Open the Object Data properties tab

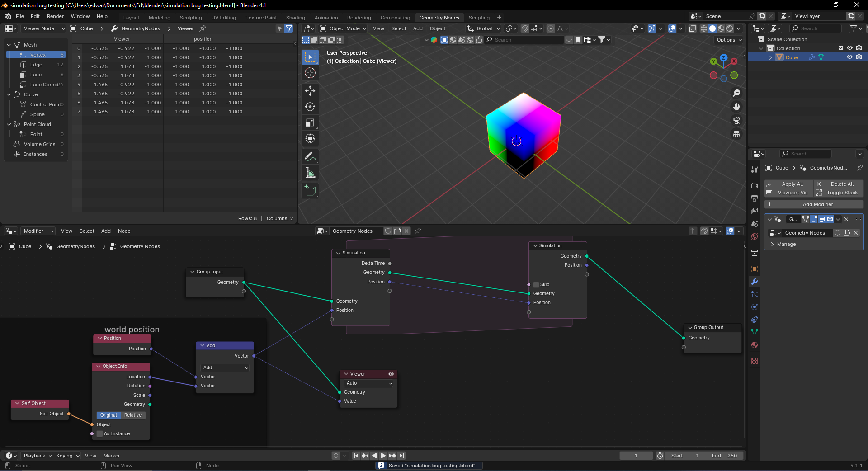[x=754, y=332]
